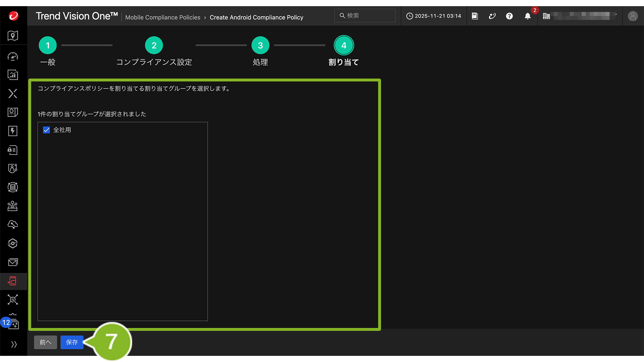
Task: Open Mobile Compliance Policies breadcrumb link
Action: tap(163, 17)
